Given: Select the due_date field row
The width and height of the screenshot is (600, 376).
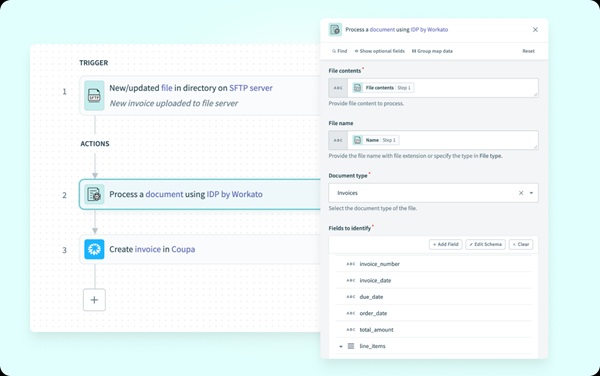Looking at the screenshot, I should 434,297.
